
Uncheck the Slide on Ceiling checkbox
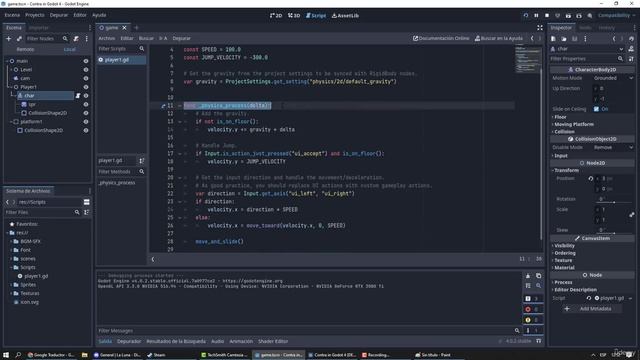(596, 109)
